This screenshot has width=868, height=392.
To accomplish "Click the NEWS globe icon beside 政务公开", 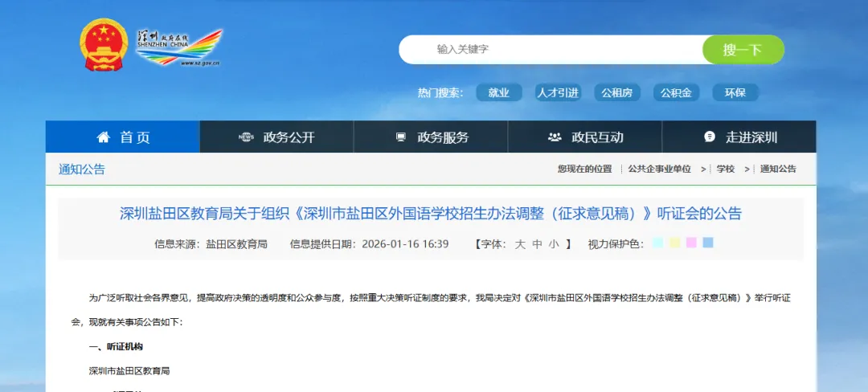I will [x=247, y=137].
